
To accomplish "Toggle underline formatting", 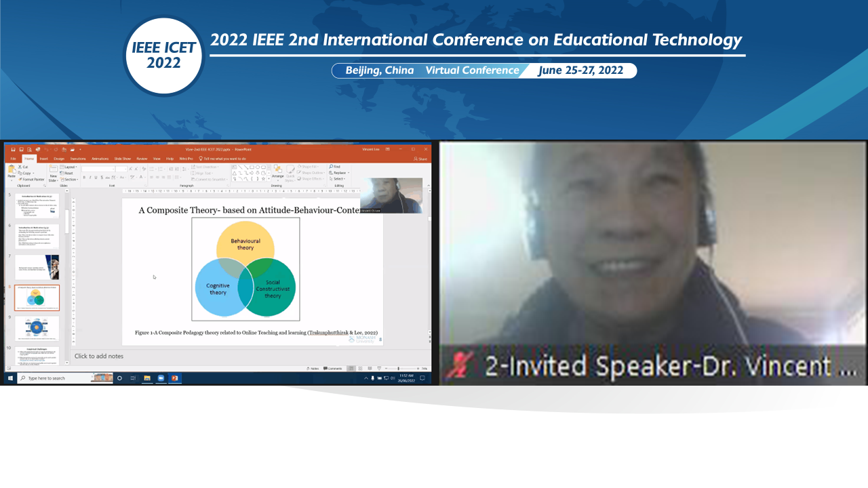I will coord(96,177).
